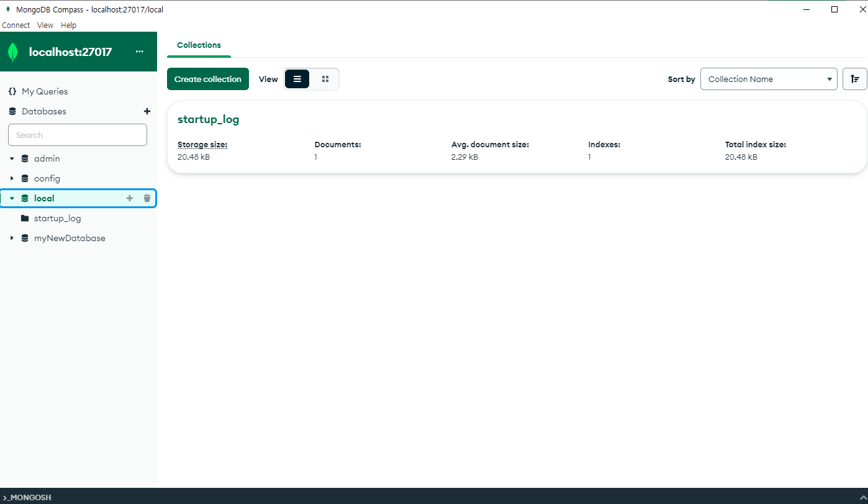Viewport: 868px width, 504px height.
Task: Toggle sort direction icon button
Action: [855, 79]
